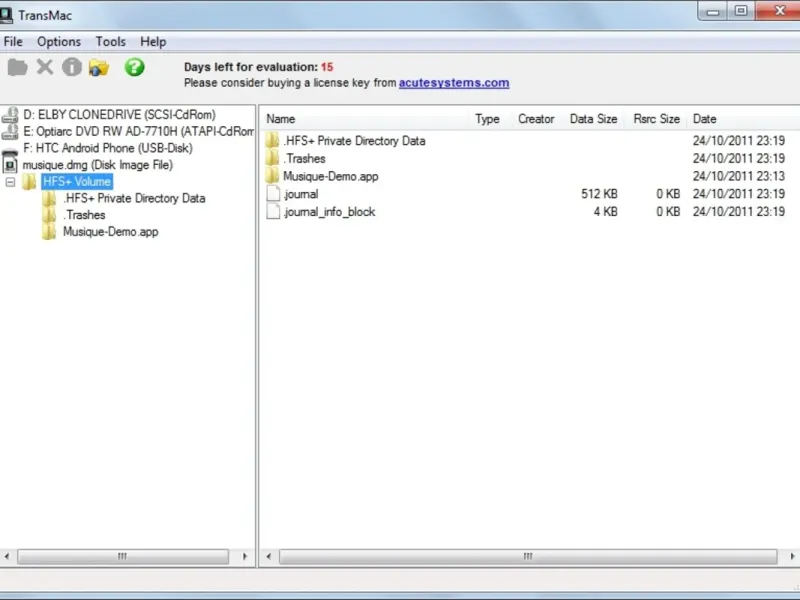Select D: ELBY CLONEDRIVE (SCSI-CdRom) in tree

click(119, 115)
